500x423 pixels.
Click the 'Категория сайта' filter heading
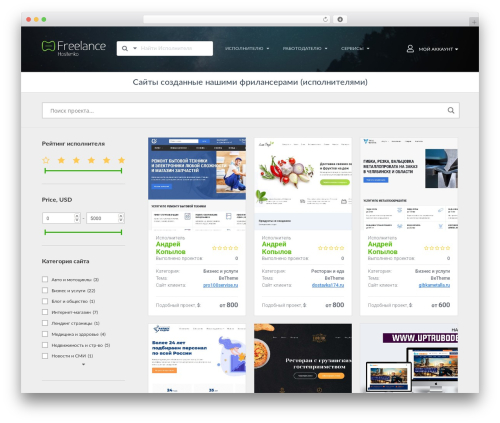[x=65, y=261]
